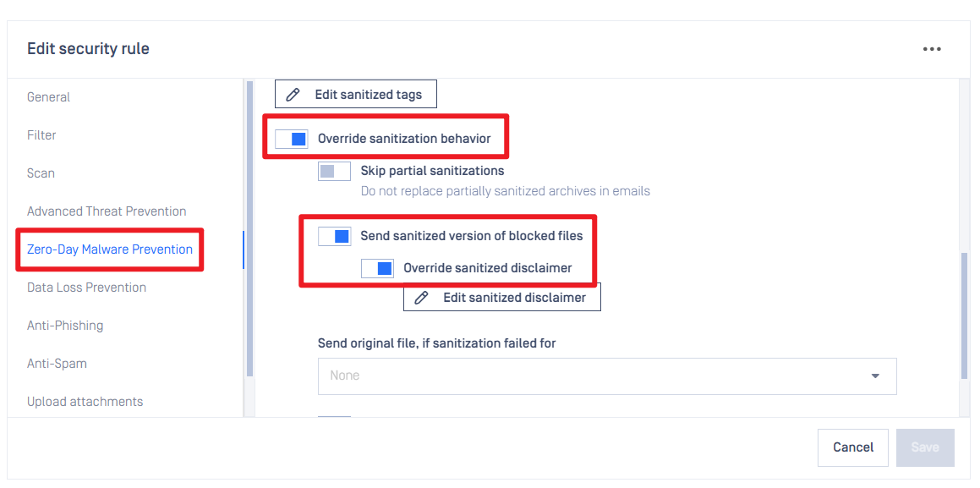Select the General section
This screenshot has width=980, height=488.
click(49, 97)
